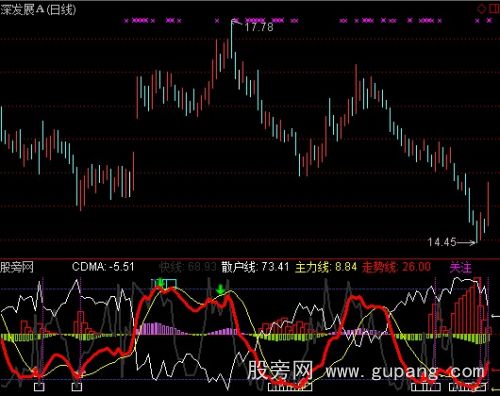Screen dimensions: 500x396
Task: Click the 深发展A (日线) chart title
Action: pyautogui.click(x=38, y=9)
